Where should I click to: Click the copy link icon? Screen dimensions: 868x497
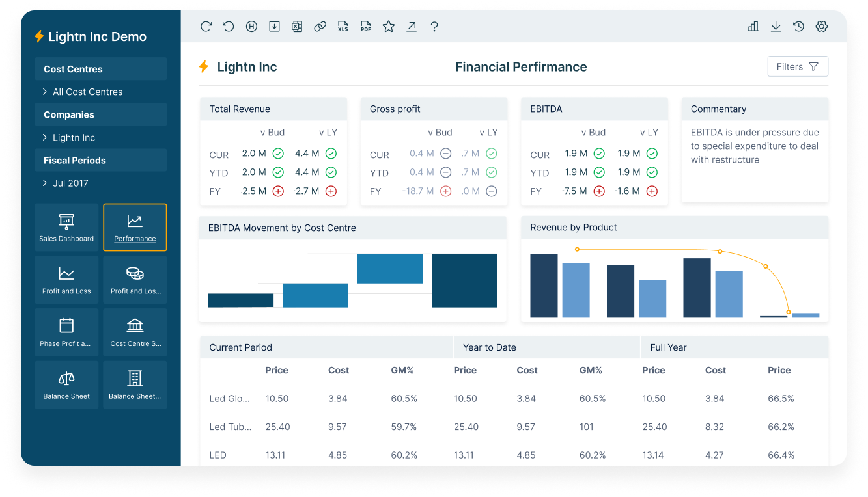pyautogui.click(x=320, y=27)
